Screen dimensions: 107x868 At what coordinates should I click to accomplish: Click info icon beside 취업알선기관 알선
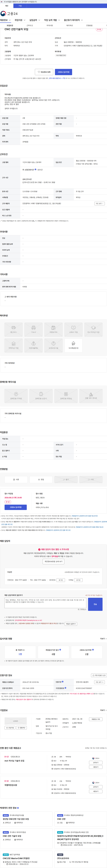coord(60,650)
